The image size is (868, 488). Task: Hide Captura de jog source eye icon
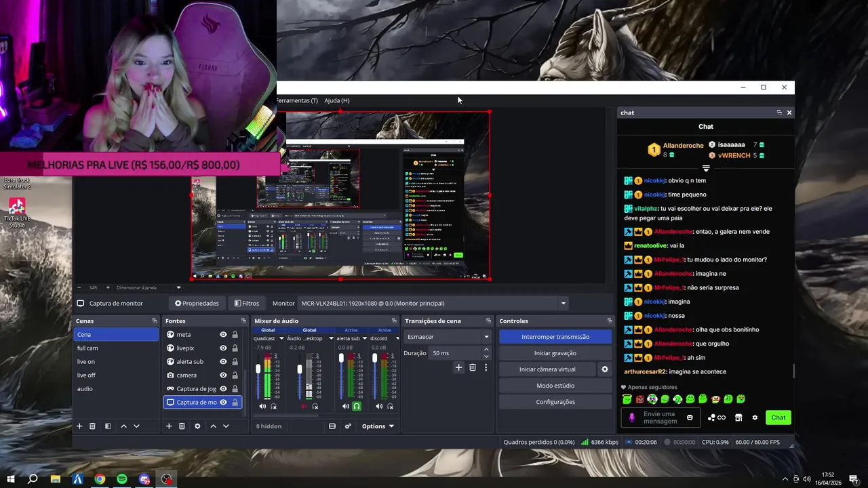coord(223,388)
